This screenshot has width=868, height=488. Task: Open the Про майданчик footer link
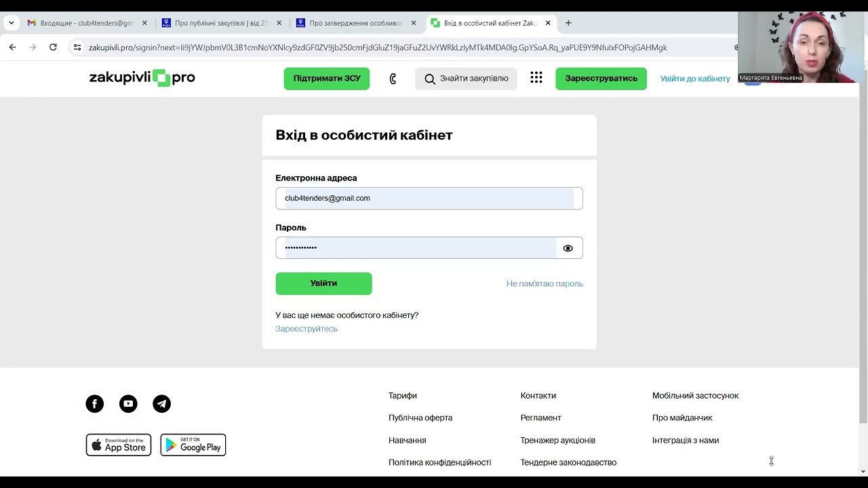[x=682, y=418]
